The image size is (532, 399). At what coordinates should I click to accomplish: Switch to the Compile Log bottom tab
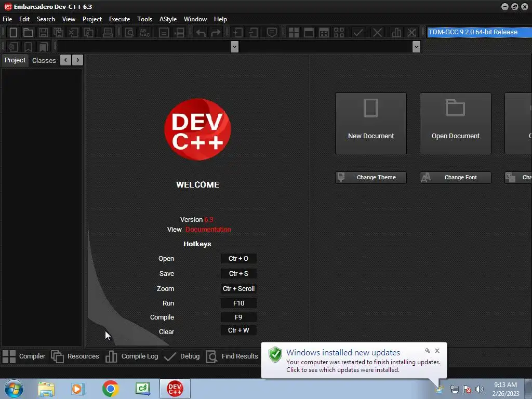131,356
